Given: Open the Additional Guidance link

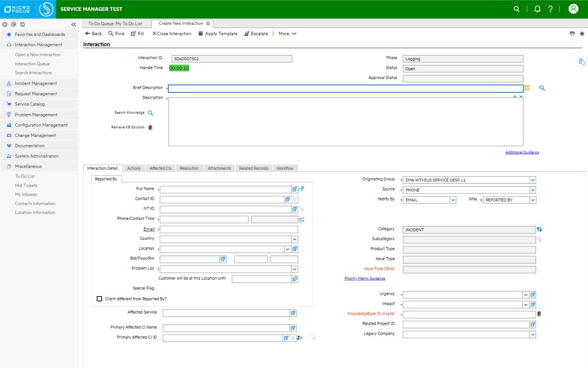Looking at the screenshot, I should click(522, 152).
